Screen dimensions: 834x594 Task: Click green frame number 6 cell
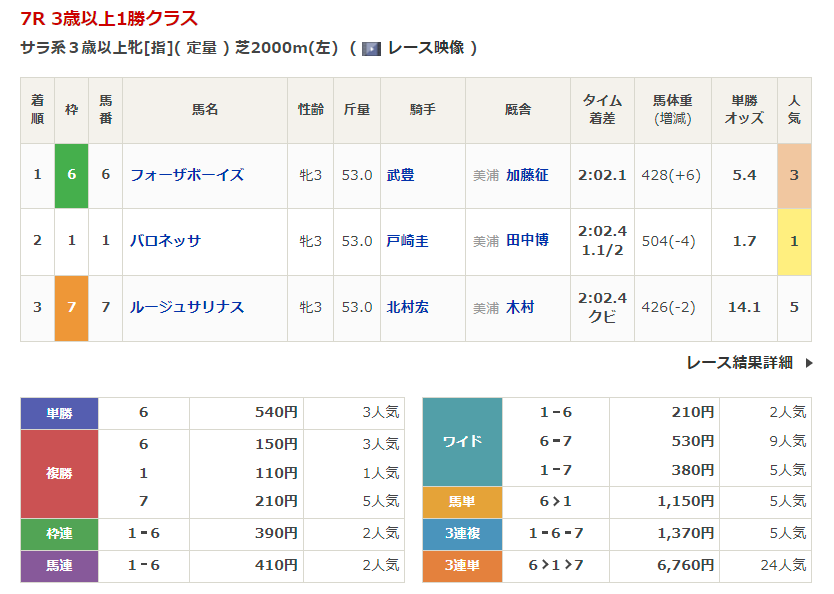click(71, 175)
